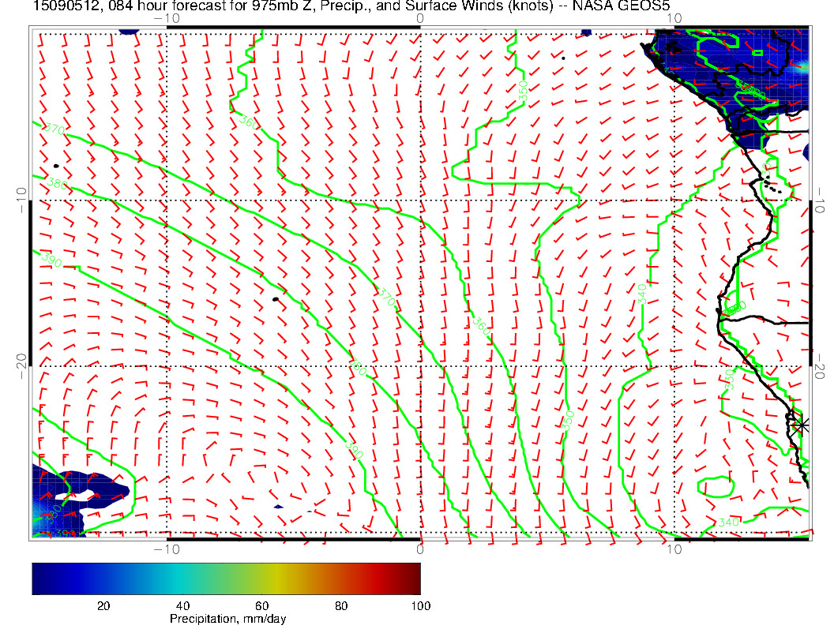Click the small island dot near 16°S, 6°W
The height and width of the screenshot is (644, 834).
point(276,299)
